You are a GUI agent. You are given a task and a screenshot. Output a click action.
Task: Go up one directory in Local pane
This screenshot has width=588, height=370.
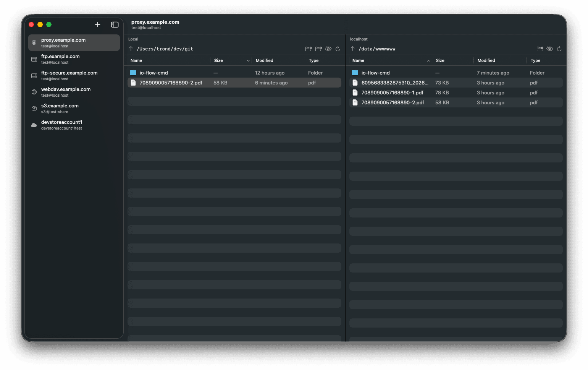[x=131, y=49]
